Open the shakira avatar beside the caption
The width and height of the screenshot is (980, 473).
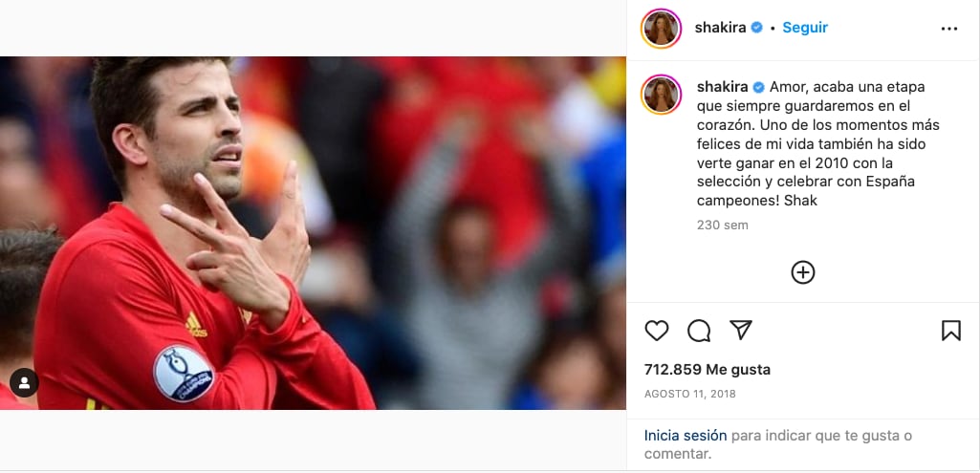[x=661, y=95]
